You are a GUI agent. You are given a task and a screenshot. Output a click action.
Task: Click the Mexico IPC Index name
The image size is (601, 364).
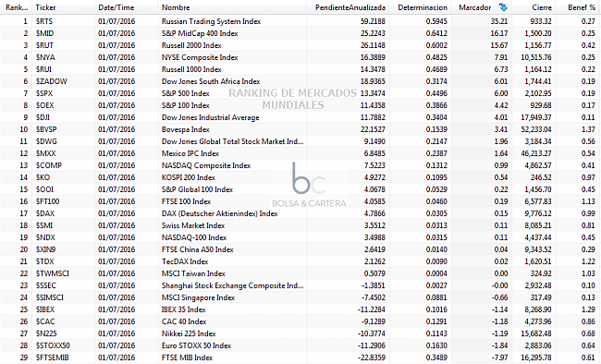(x=190, y=153)
